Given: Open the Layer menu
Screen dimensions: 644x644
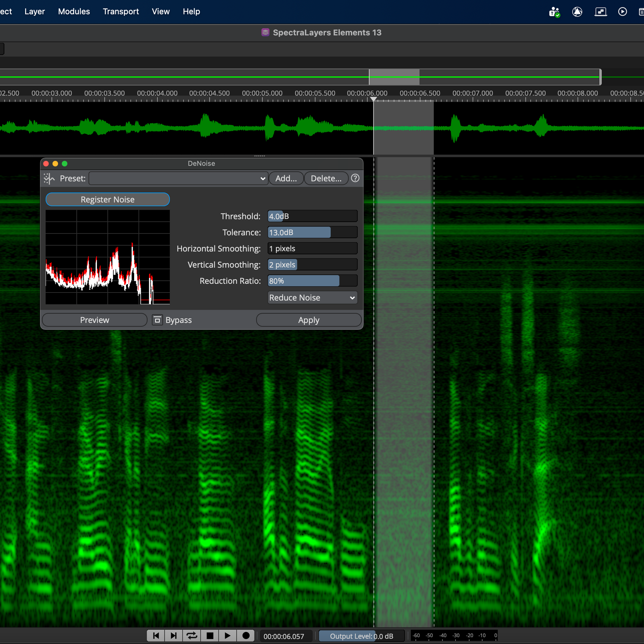Looking at the screenshot, I should [35, 12].
